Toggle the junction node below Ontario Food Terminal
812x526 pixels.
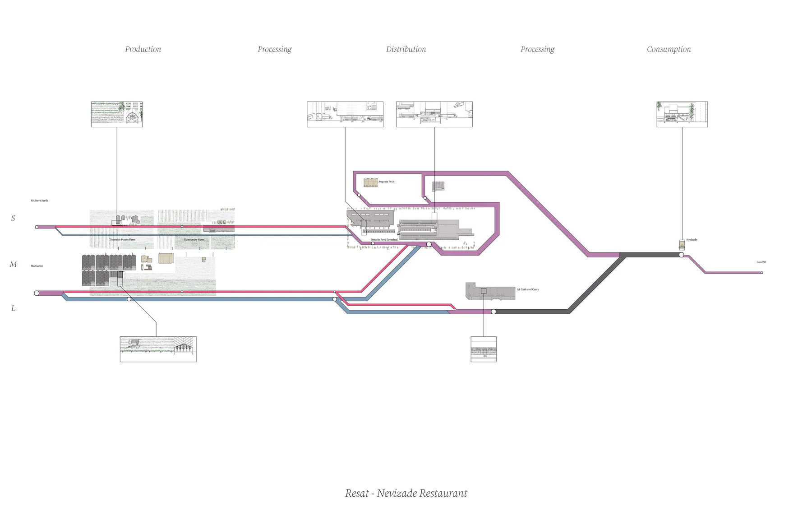click(x=429, y=244)
